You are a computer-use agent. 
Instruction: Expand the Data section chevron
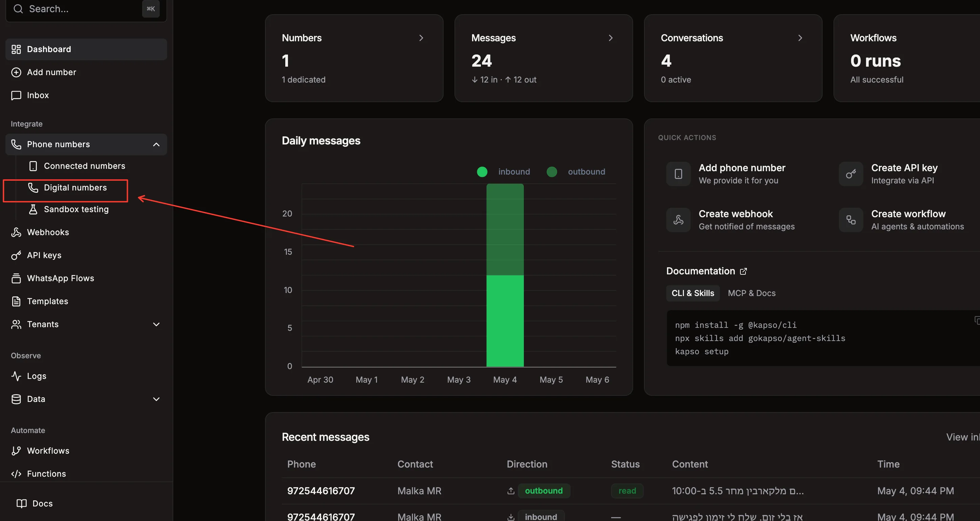(156, 399)
